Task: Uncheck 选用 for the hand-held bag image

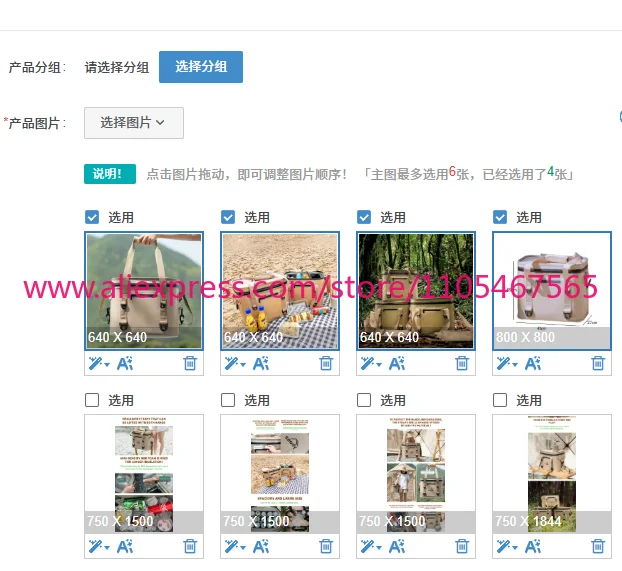Action: point(92,217)
